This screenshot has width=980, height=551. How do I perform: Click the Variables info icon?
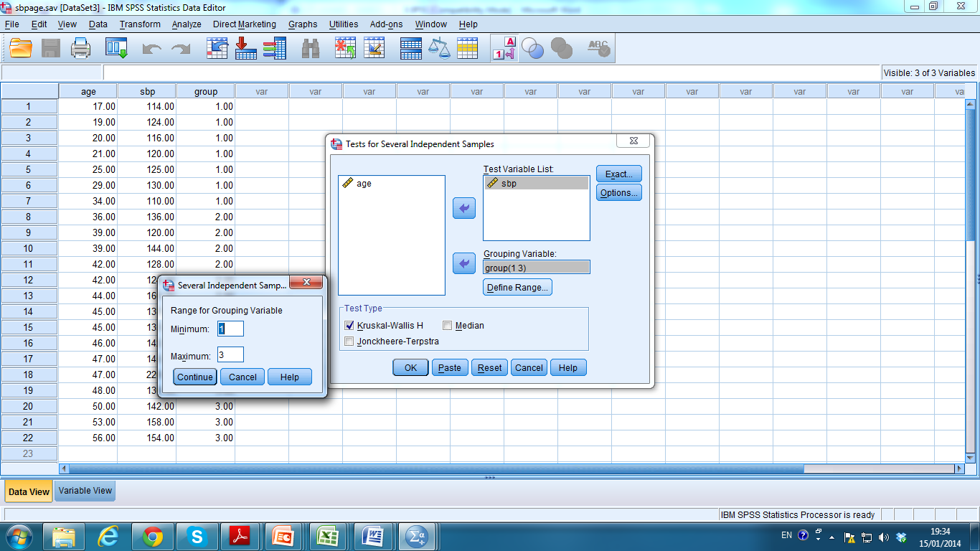pyautogui.click(x=275, y=48)
